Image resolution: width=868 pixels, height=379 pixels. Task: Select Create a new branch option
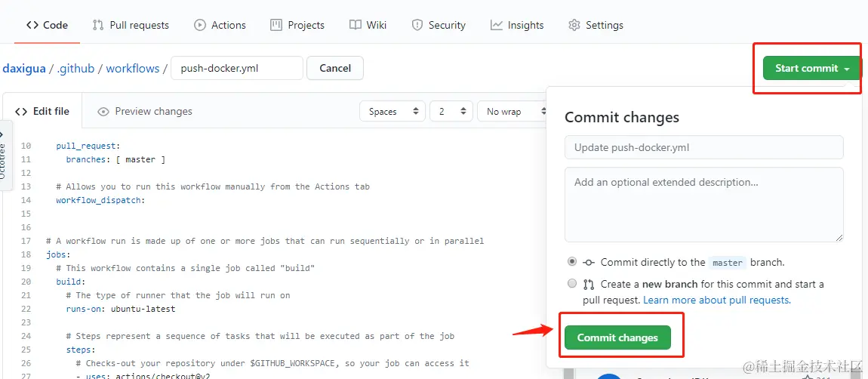(x=572, y=284)
